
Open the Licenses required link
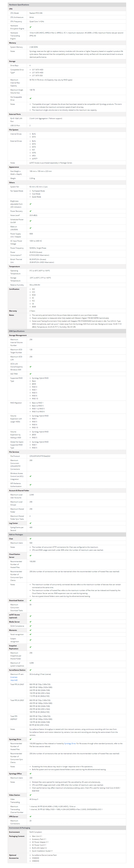point(14,679)
